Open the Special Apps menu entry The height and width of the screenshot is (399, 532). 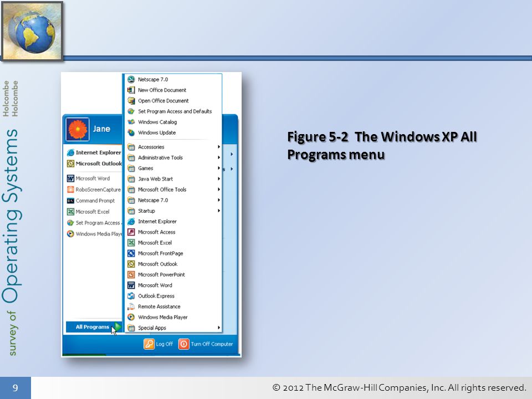tap(173, 328)
